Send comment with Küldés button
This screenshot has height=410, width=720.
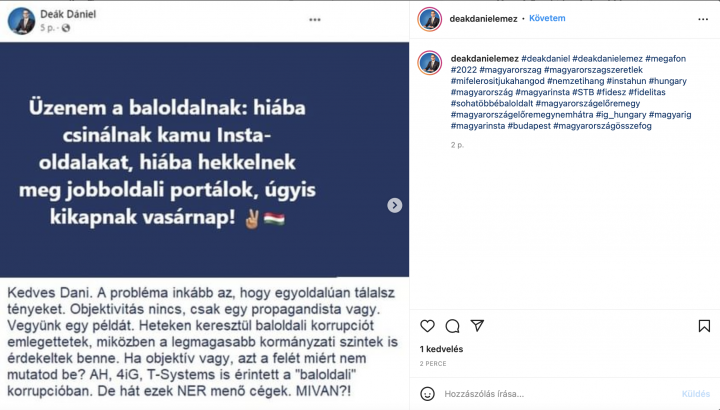click(696, 394)
